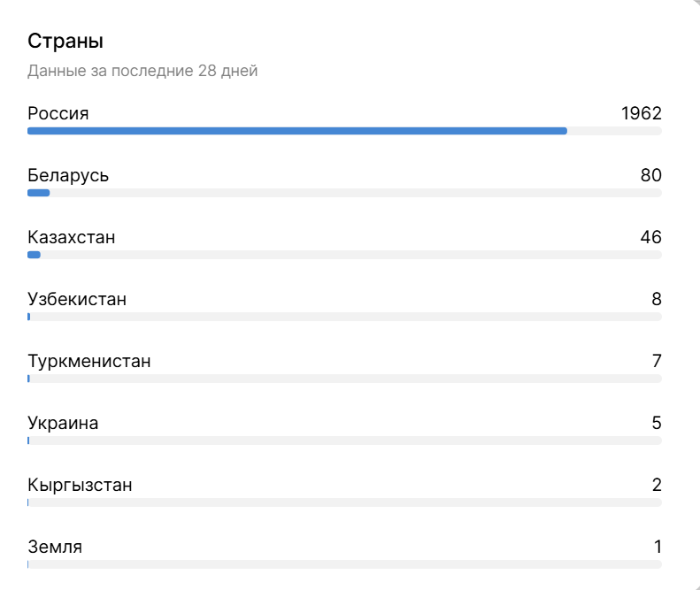This screenshot has height=590, width=700.
Task: Click the Россия country label
Action: (x=58, y=113)
